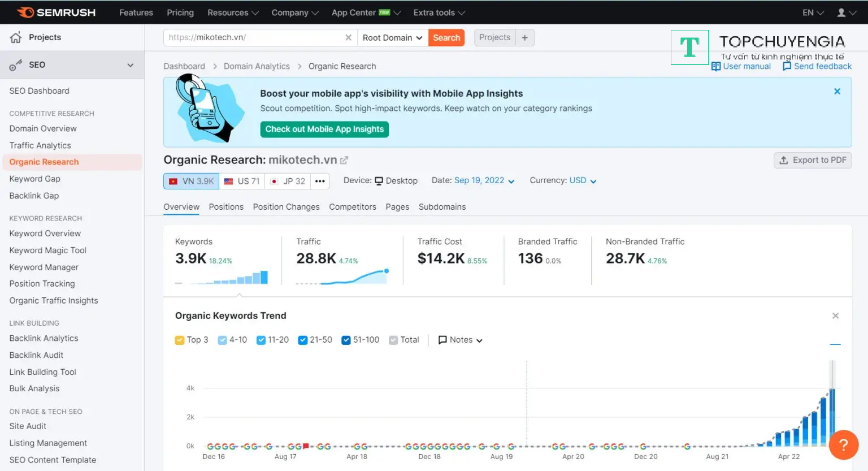Screen dimensions: 868x471
Task: Click the Send feedback chat icon
Action: (x=787, y=66)
